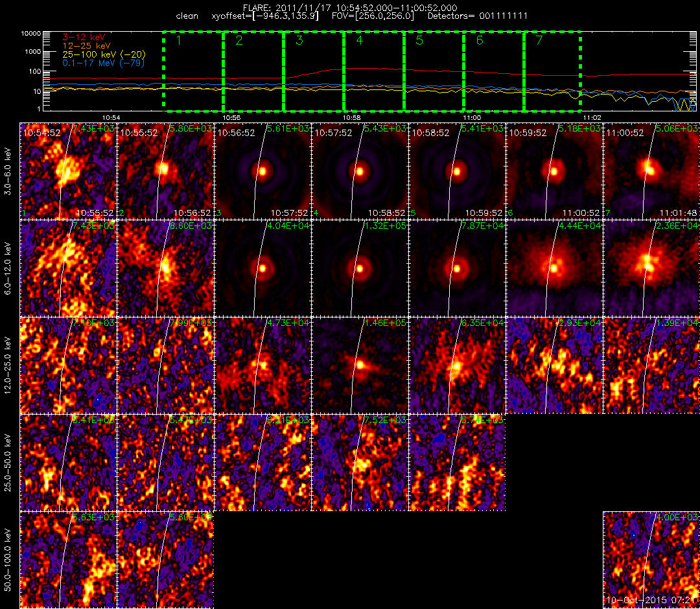Click the '50.0-100.0 keV' row label

(x=8, y=560)
